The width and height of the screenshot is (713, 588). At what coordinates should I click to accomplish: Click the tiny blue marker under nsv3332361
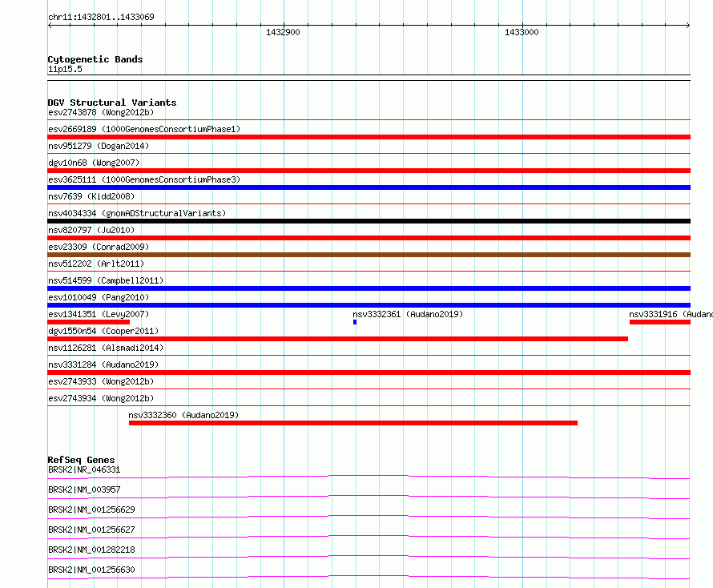[355, 322]
